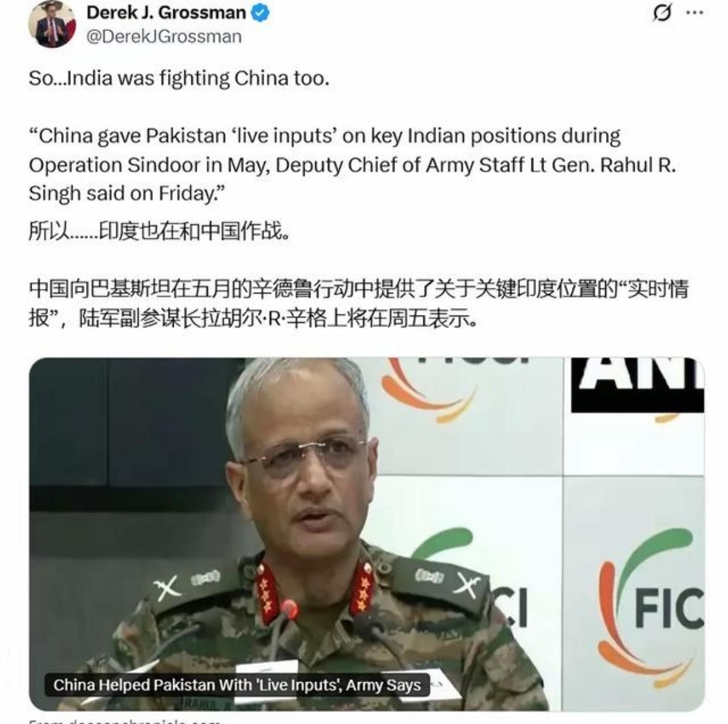Screen dimensions: 728x724
Task: Open the three-dot more options menu
Action: (x=695, y=13)
